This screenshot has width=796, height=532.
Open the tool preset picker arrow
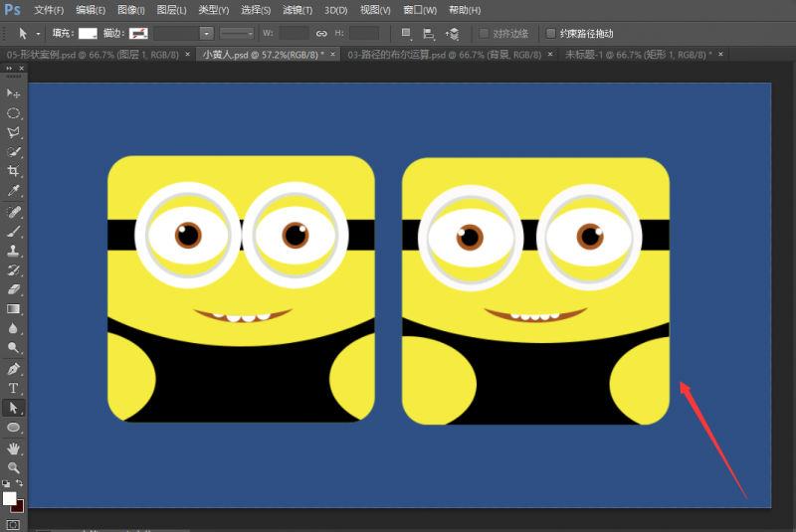click(x=38, y=33)
